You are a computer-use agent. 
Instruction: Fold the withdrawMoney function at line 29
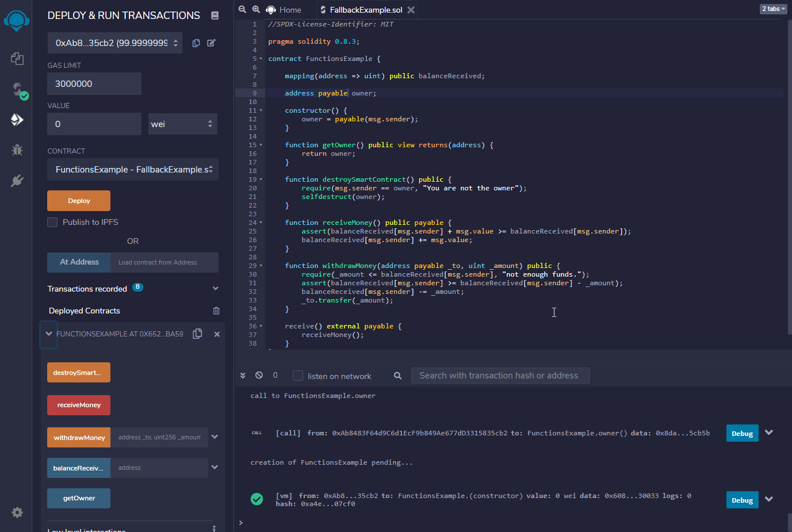[x=261, y=266]
